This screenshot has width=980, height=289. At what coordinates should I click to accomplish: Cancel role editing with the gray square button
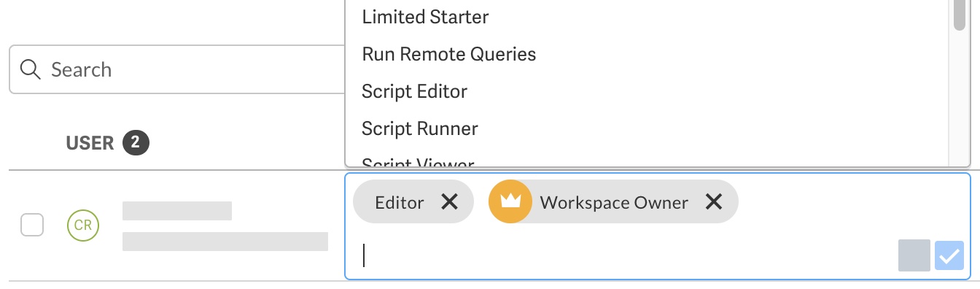914,256
